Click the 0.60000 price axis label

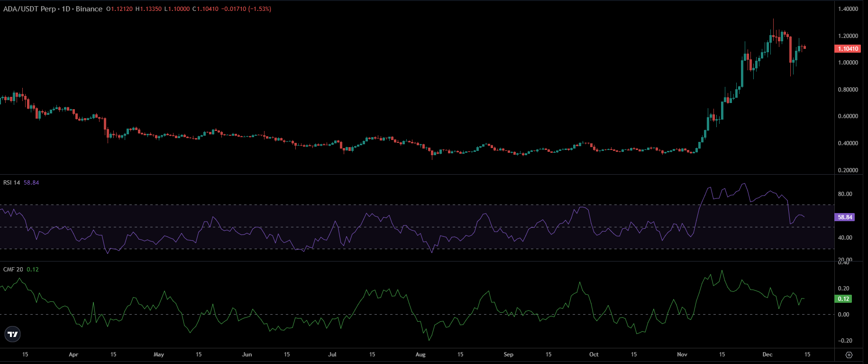(x=848, y=116)
